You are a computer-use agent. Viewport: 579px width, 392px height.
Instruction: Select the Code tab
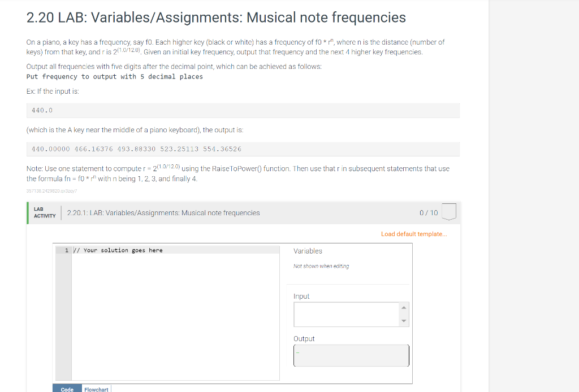67,389
